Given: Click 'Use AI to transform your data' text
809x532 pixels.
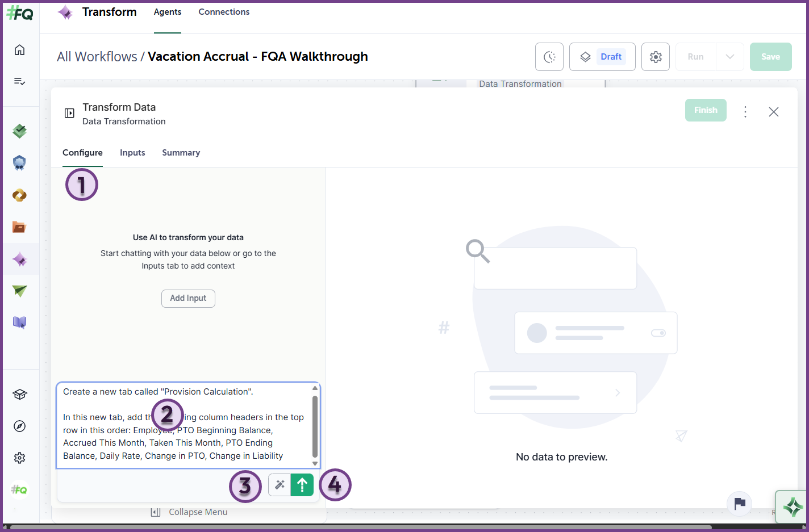Looking at the screenshot, I should (x=188, y=238).
